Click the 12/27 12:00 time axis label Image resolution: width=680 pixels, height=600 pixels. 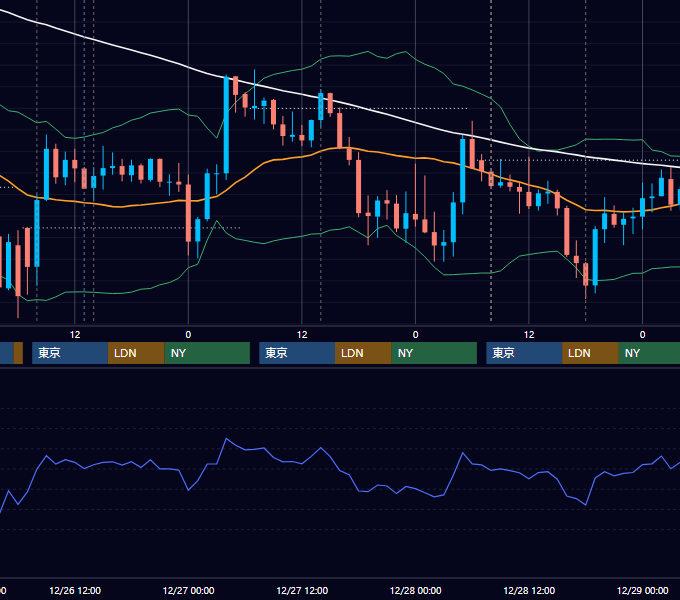tap(302, 590)
